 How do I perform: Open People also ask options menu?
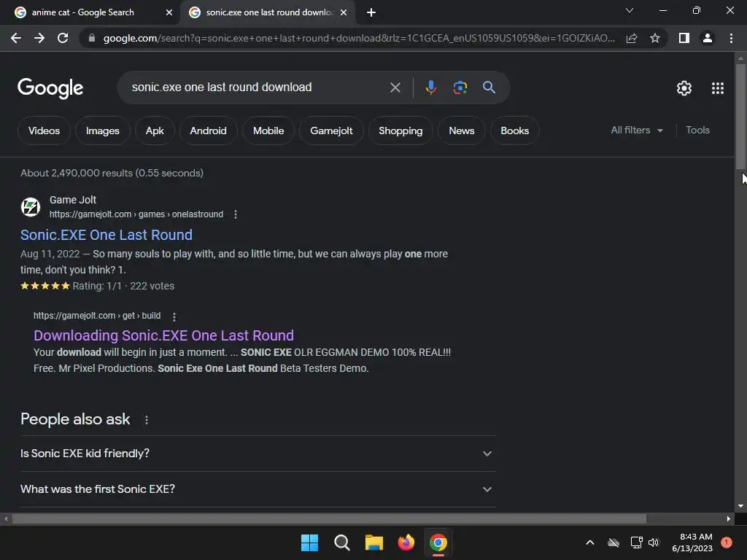pos(146,420)
